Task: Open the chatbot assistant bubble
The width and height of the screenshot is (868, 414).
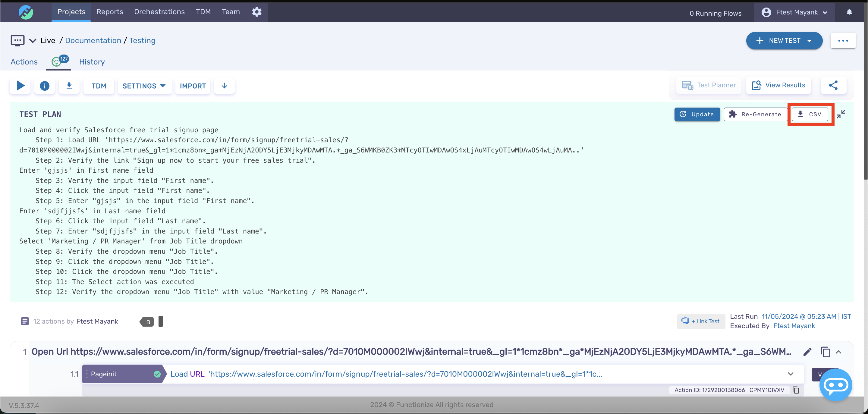Action: click(x=836, y=385)
